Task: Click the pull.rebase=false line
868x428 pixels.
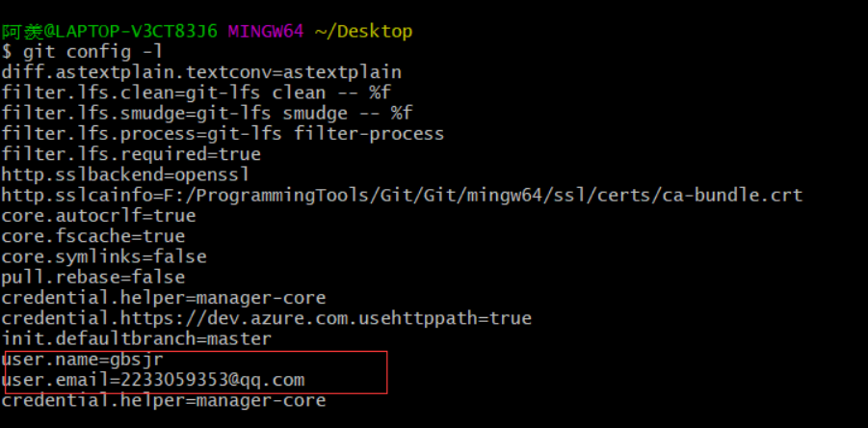Action: click(93, 278)
